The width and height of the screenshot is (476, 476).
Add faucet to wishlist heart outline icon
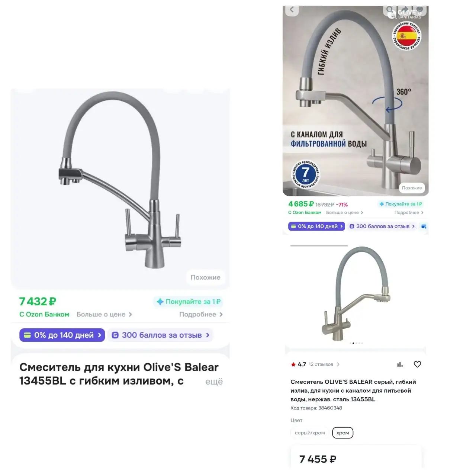tap(417, 364)
